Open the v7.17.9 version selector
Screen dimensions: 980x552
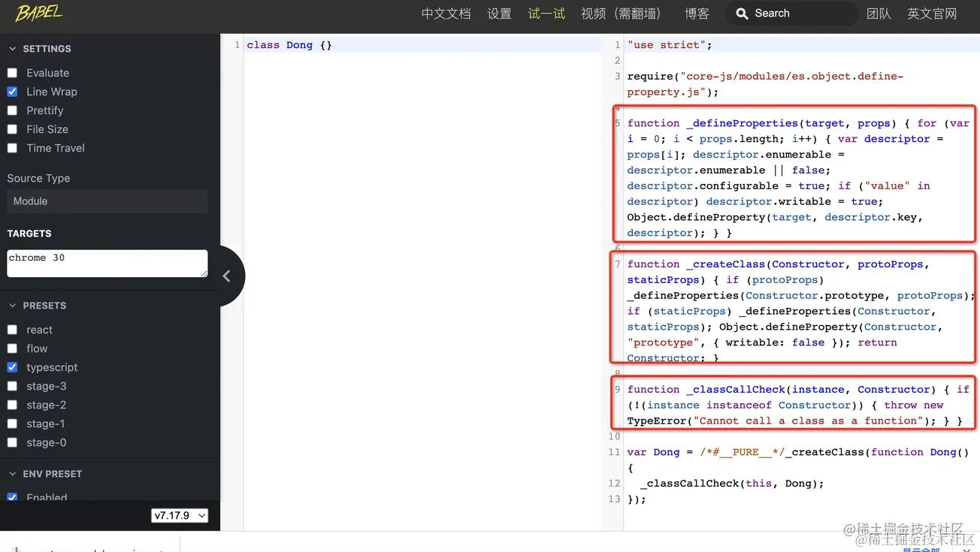coord(180,515)
